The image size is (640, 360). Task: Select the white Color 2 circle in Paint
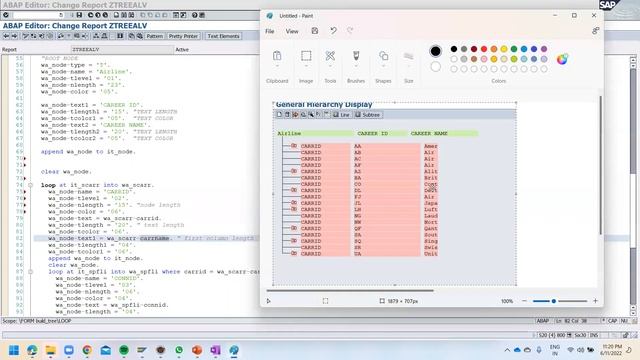(x=436, y=67)
